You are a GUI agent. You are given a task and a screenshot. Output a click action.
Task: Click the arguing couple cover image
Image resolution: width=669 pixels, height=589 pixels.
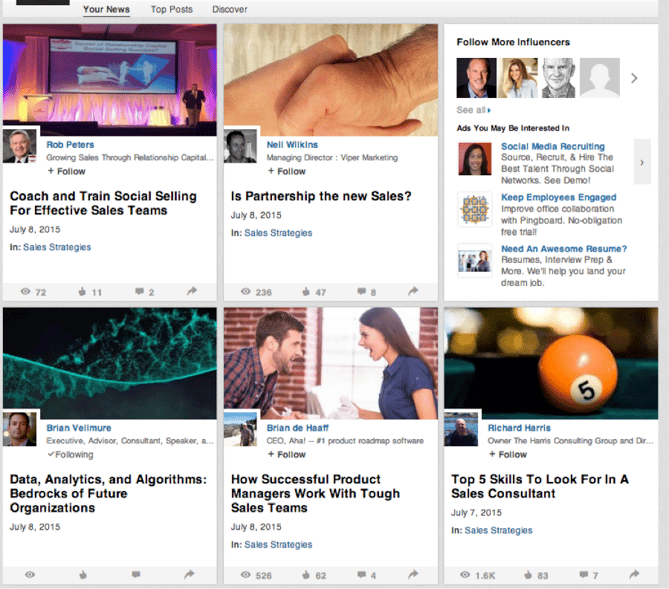(331, 363)
